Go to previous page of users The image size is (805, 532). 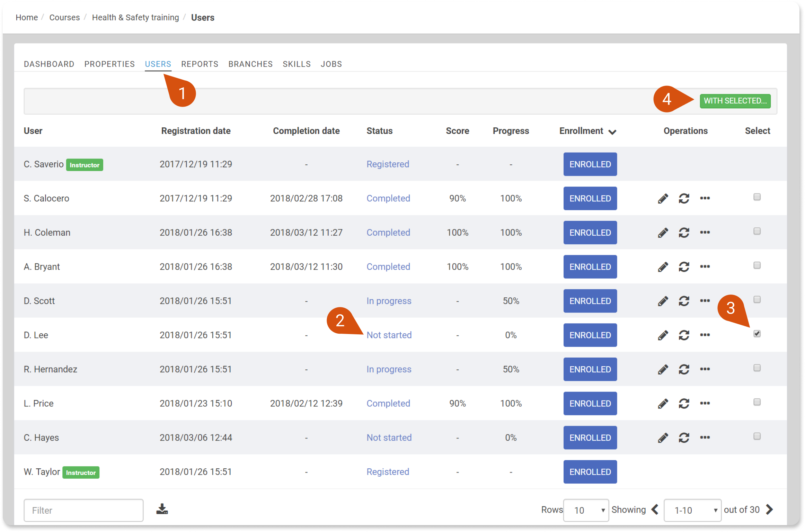click(655, 510)
